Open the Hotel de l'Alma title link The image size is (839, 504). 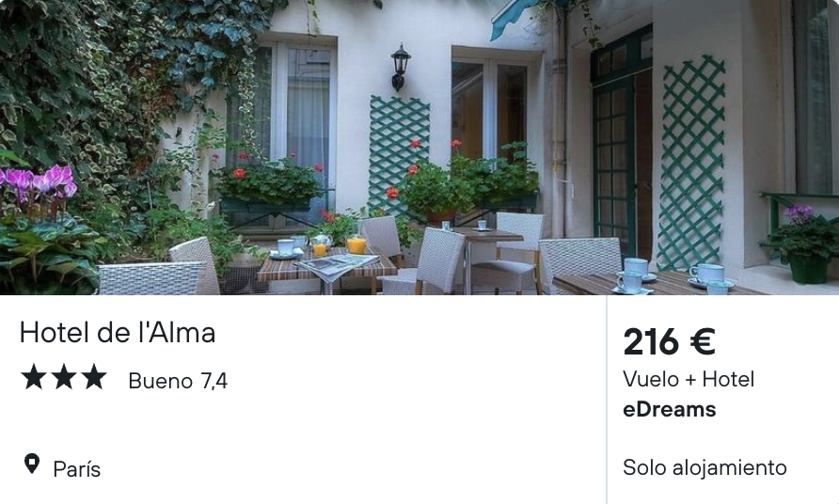[x=118, y=332]
